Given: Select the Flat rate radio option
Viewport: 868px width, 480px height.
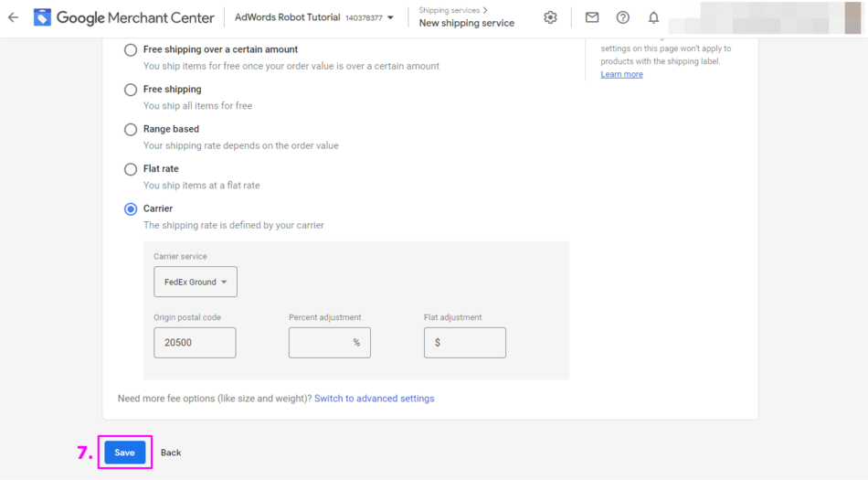Looking at the screenshot, I should coord(131,169).
